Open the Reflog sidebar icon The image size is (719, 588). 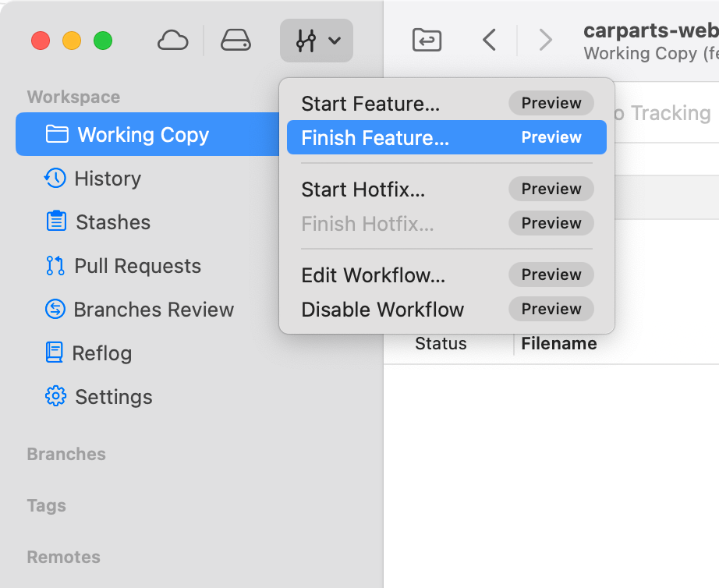55,353
